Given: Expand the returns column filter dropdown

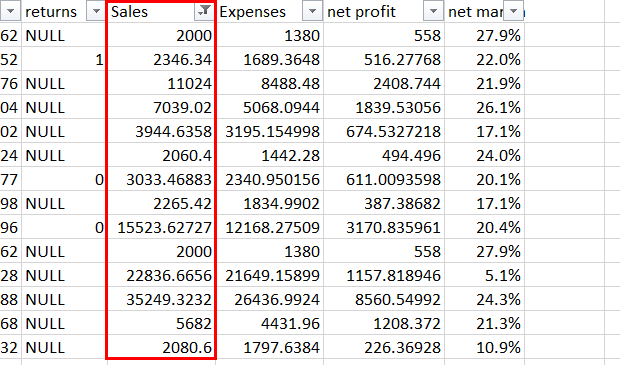Looking at the screenshot, I should [96, 12].
